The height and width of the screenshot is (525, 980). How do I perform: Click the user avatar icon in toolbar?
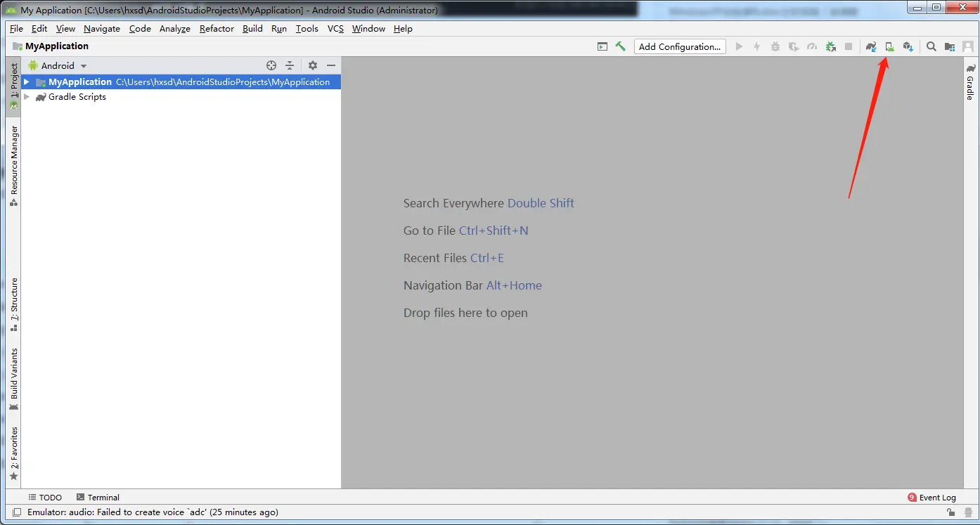point(968,47)
